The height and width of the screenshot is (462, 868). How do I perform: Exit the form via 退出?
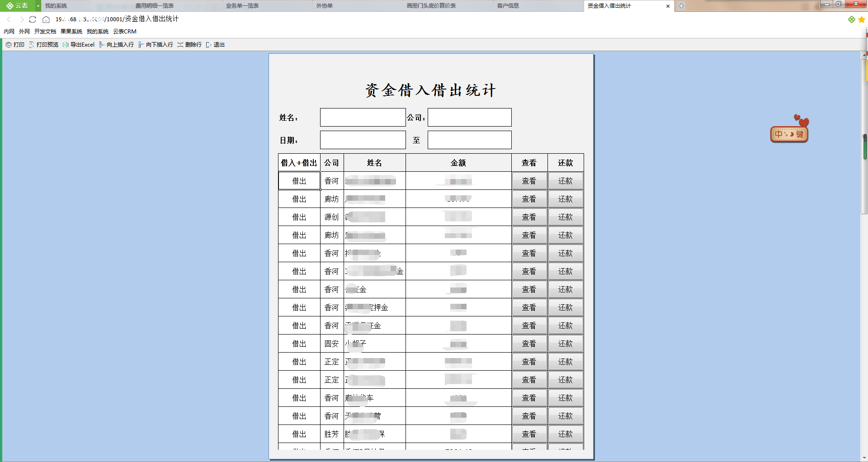215,45
